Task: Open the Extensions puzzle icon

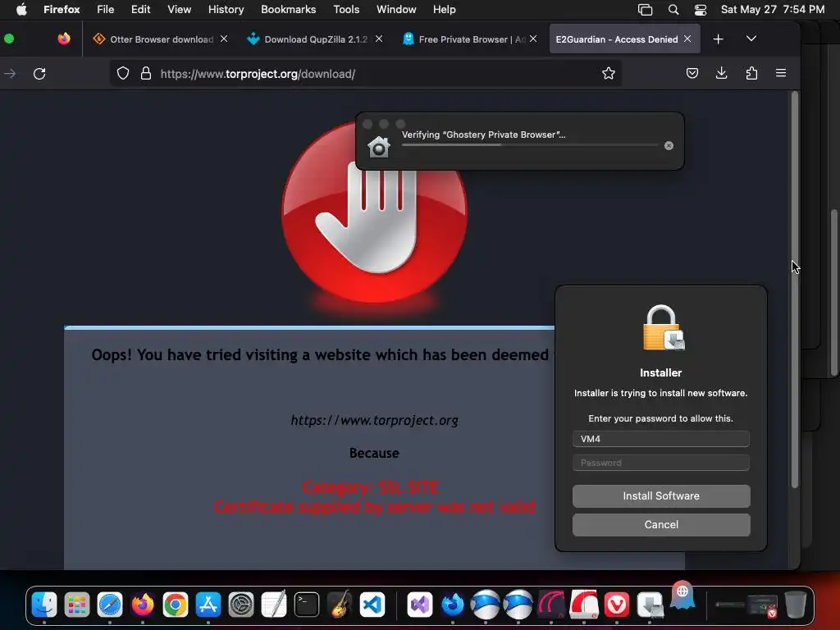Action: point(751,73)
